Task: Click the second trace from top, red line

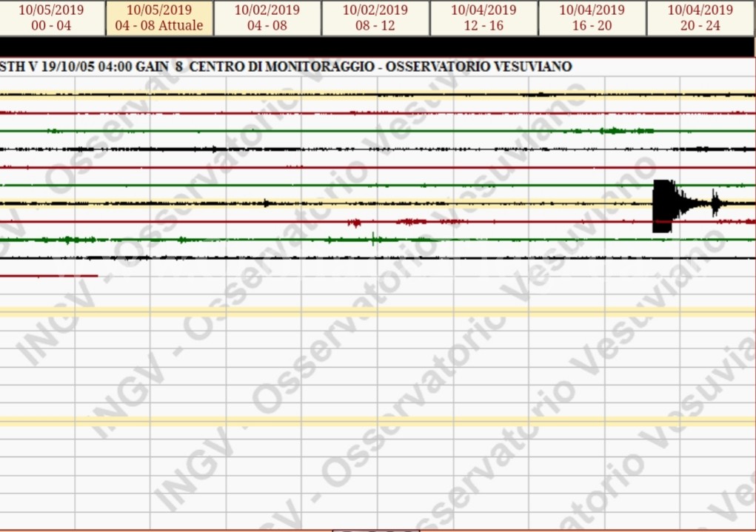Action: (370, 113)
